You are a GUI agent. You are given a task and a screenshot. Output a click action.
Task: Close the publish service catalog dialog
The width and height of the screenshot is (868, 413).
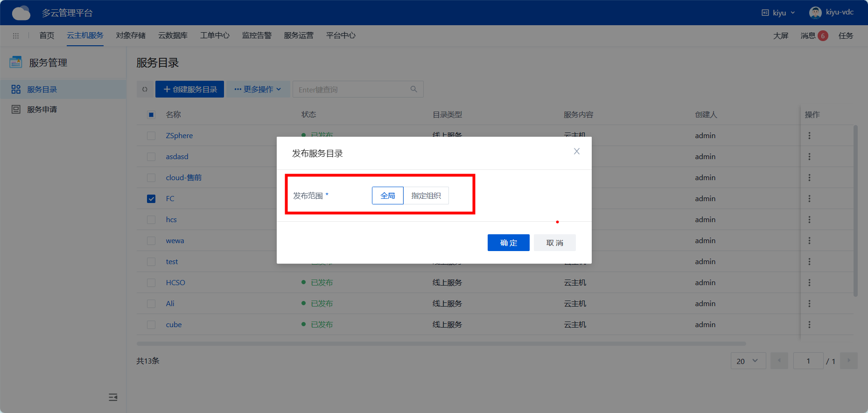pyautogui.click(x=577, y=151)
